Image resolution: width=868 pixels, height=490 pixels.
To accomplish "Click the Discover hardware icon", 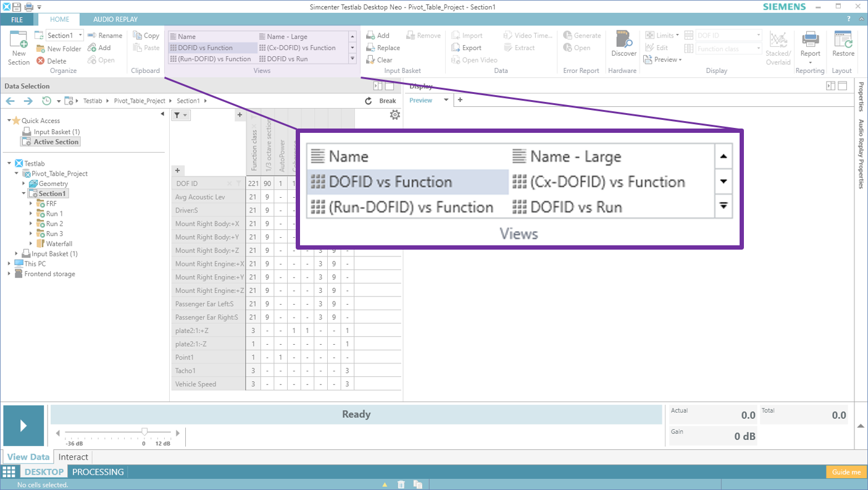I will [624, 41].
